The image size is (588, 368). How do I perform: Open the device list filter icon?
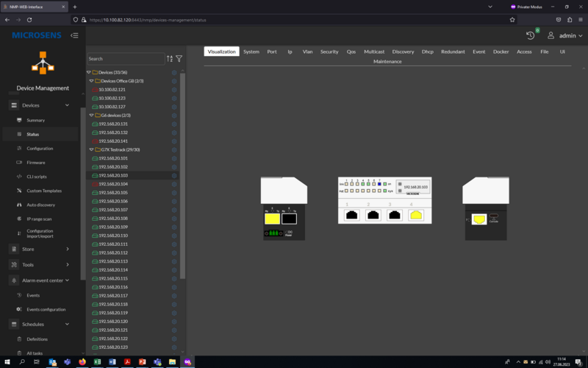[179, 59]
